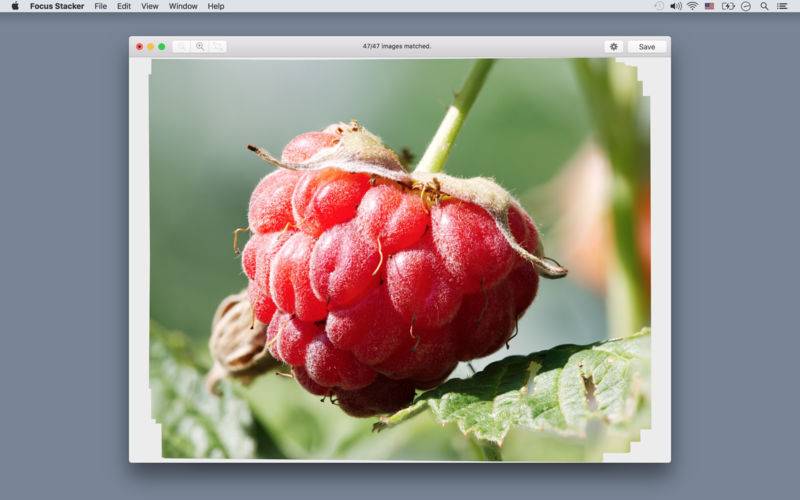
Task: Click the circular clock icon in menu bar
Action: click(746, 6)
